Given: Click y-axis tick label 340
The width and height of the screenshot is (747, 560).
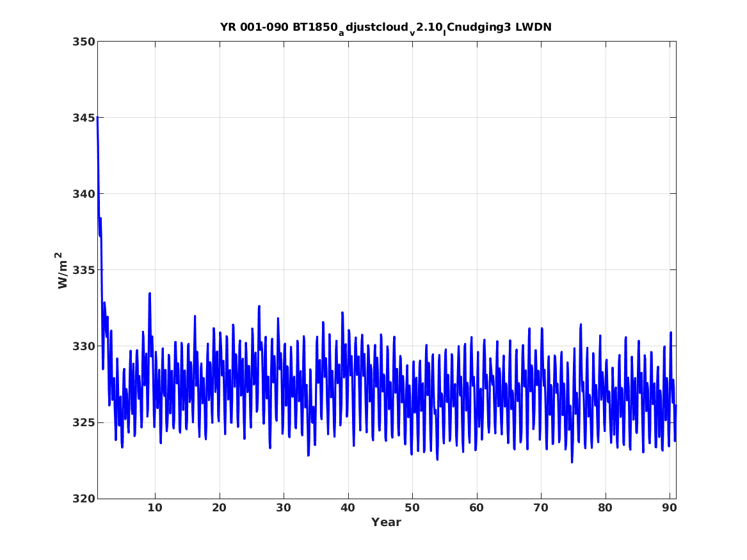Looking at the screenshot, I should tap(84, 194).
